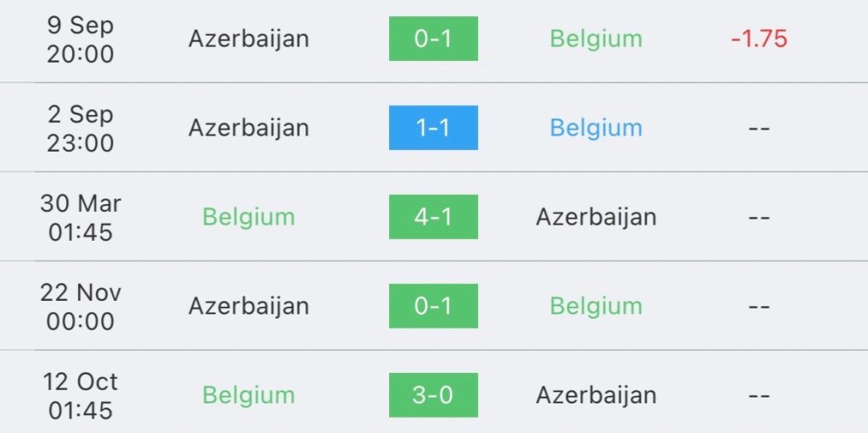Open the green 0-1 score on 9 Sep
Viewport: 868px width, 433px height.
coord(433,39)
